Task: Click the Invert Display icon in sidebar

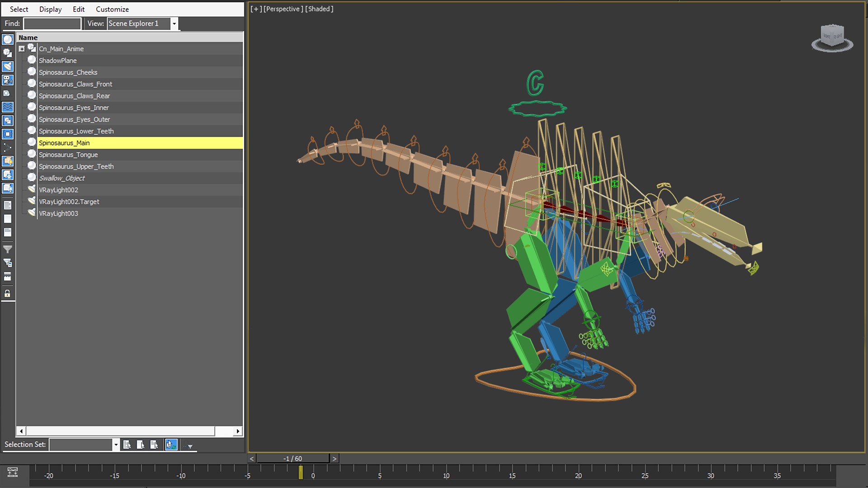Action: click(8, 232)
